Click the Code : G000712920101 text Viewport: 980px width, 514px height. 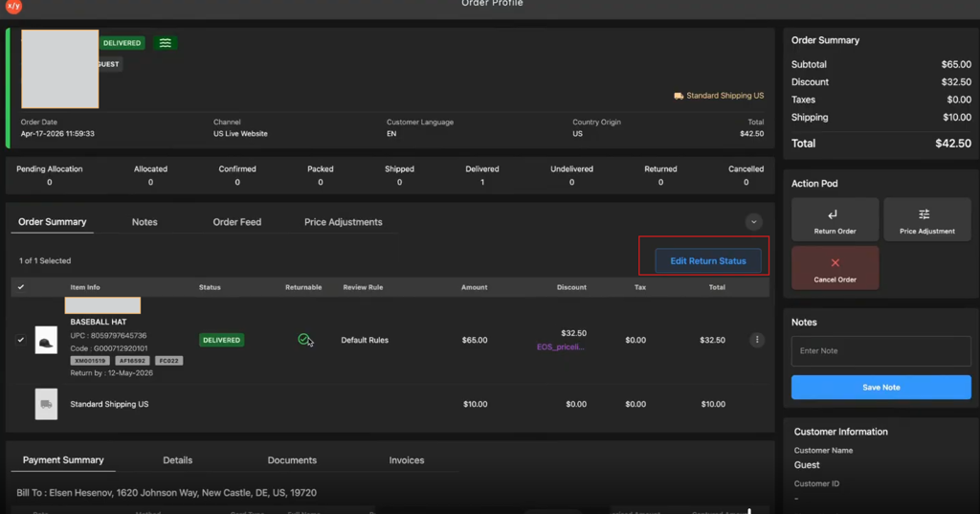[109, 348]
